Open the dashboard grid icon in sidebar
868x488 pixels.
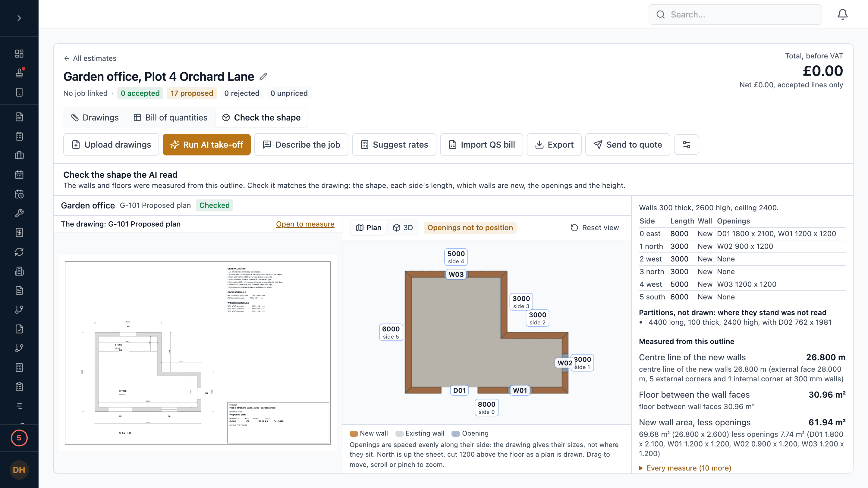19,54
